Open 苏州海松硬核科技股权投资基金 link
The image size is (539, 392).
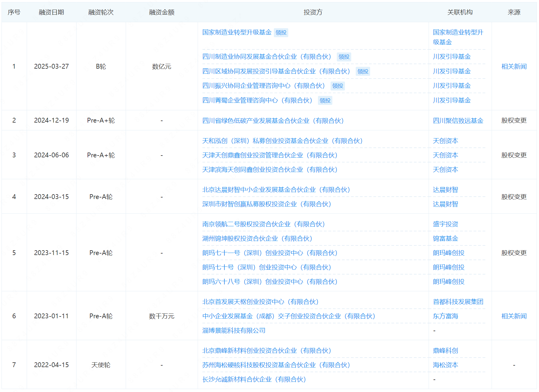[276, 365]
